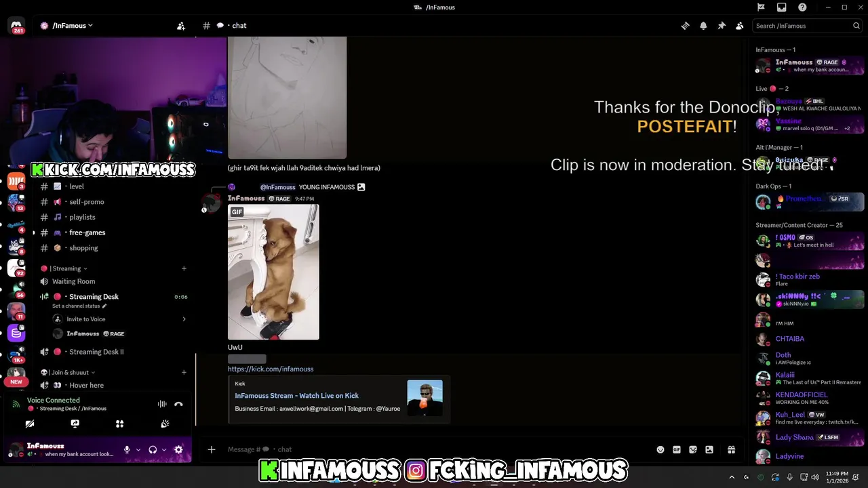Toggle the camera in voice panel
Image resolution: width=868 pixels, height=488 pixels.
tap(30, 424)
